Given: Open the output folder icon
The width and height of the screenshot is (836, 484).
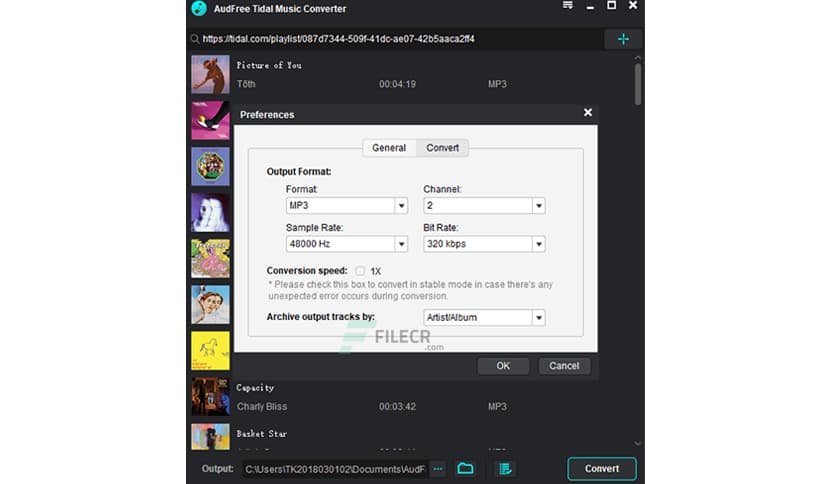Looking at the screenshot, I should [465, 469].
